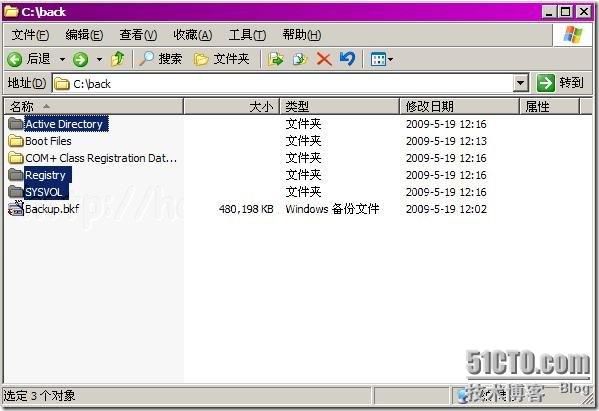Screen dimensions: 599x411
Task: Select the Active Directory folder icon
Action: [16, 123]
